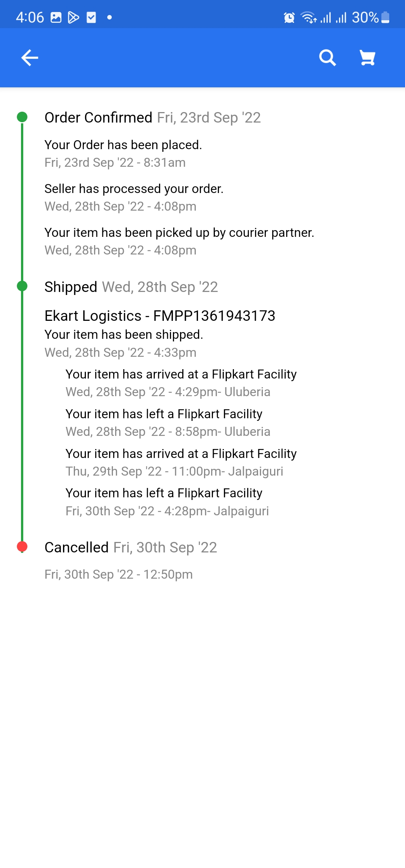
Task: Tap the Wi-Fi signal icon
Action: click(309, 18)
